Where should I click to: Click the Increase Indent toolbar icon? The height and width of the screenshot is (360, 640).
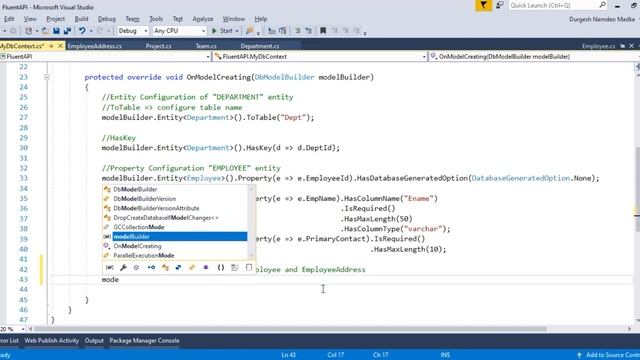[282, 31]
